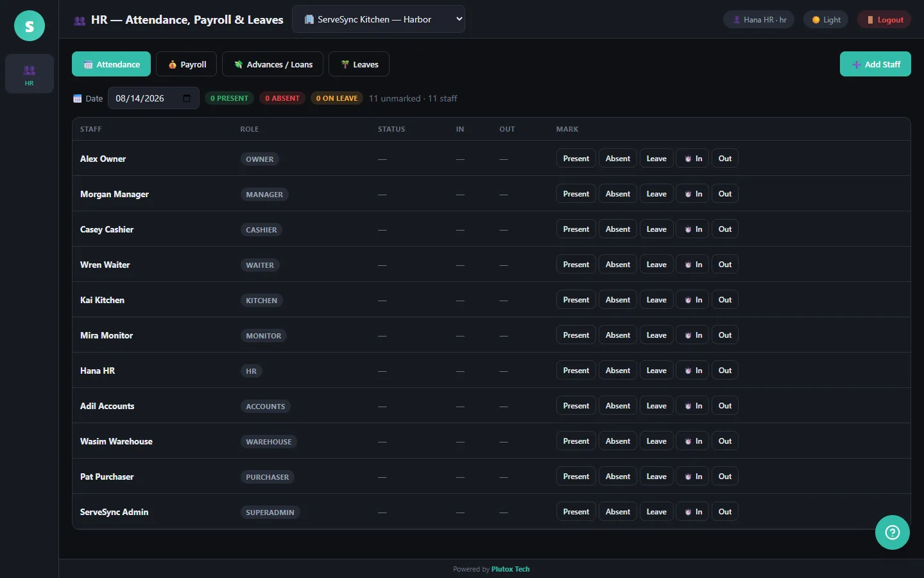Mark Wren Waiter as Absent
This screenshot has width=924, height=578.
(x=618, y=265)
